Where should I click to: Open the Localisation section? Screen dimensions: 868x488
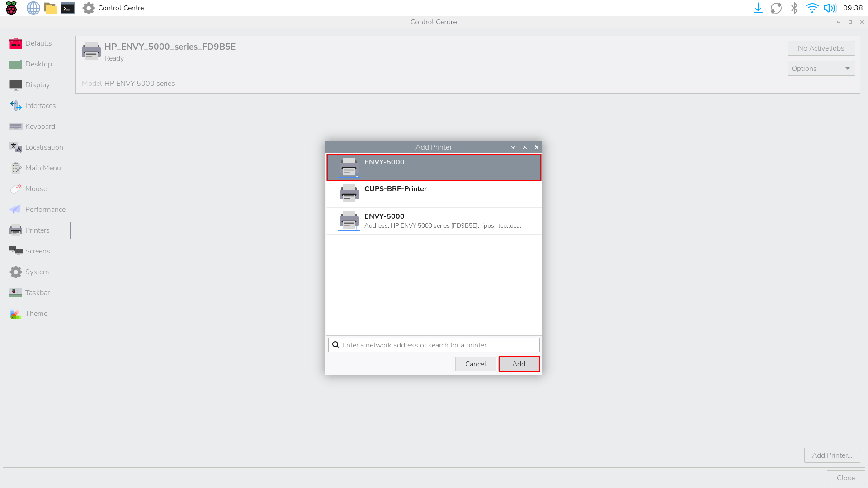(37, 147)
